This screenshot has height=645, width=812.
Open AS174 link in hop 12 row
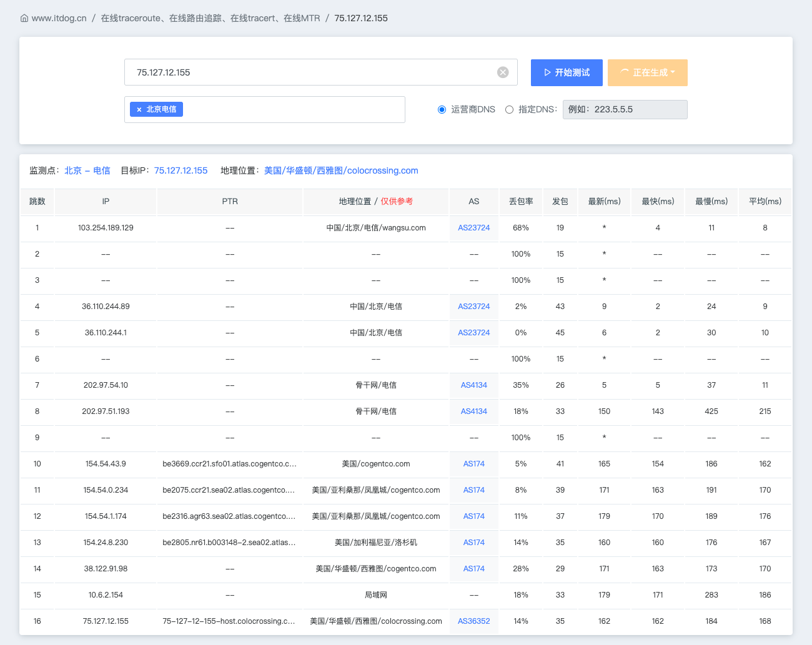(x=474, y=516)
